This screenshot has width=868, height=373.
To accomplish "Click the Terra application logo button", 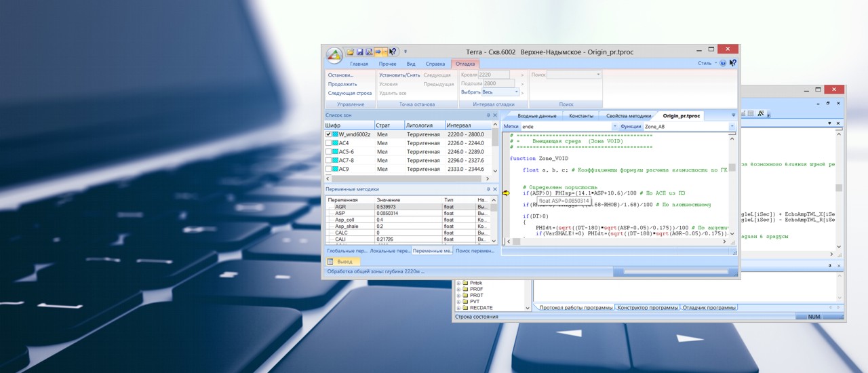I will coord(334,54).
